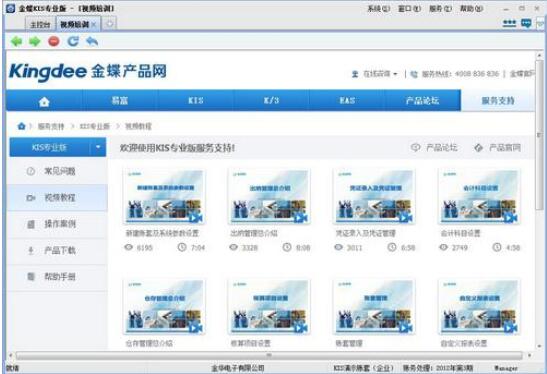547x374 pixels.
Task: Click the video camera icon beside 视频教程
Action: coord(31,198)
